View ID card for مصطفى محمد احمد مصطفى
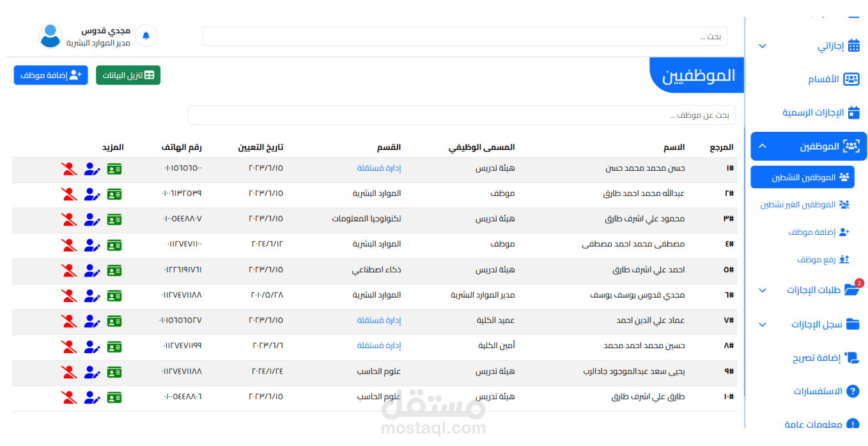The image size is (868, 446). [114, 245]
